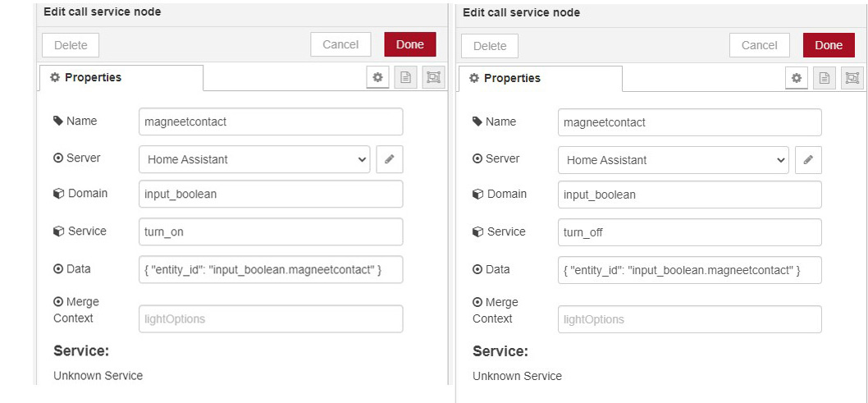This screenshot has width=868, height=403.
Task: Focus Service field containing turn_on
Action: pos(271,232)
